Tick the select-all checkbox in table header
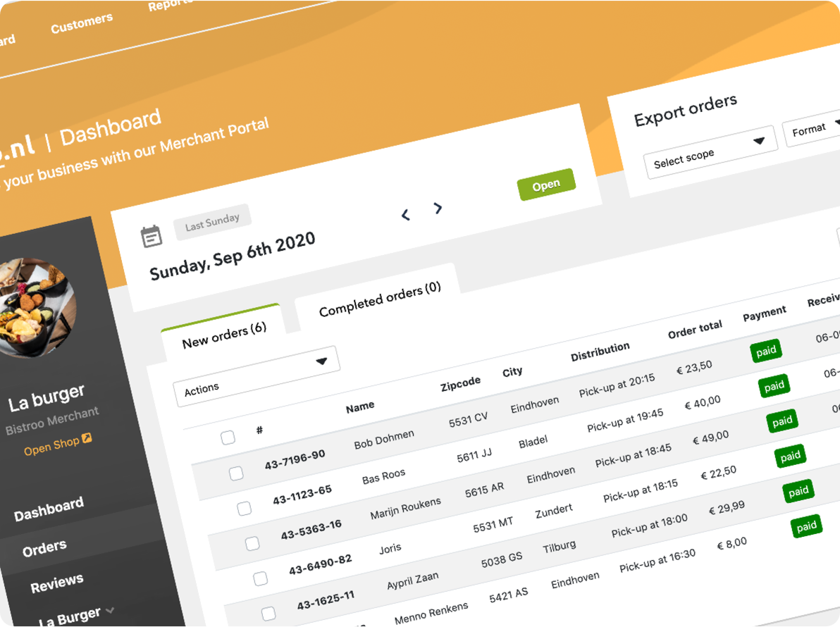 click(228, 437)
